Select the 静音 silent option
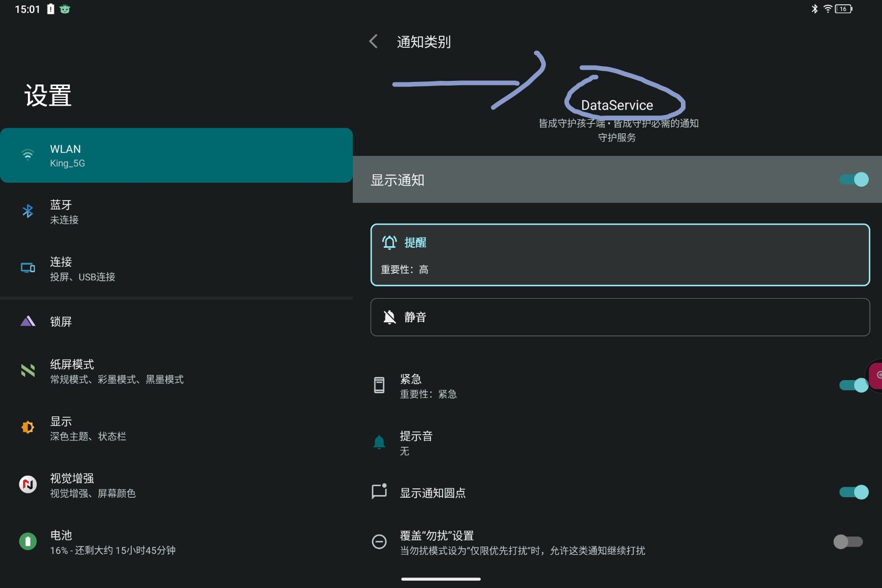Viewport: 882px width, 588px height. (620, 317)
